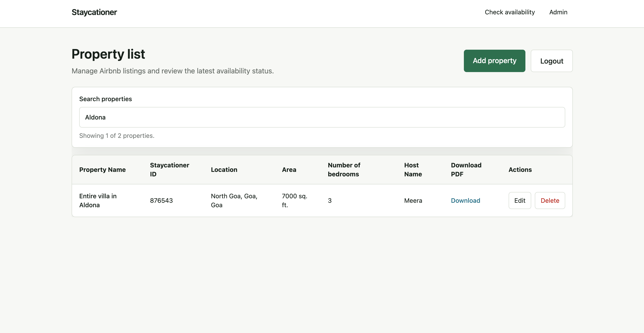
Task: Click the Property list heading
Action: pos(108,54)
